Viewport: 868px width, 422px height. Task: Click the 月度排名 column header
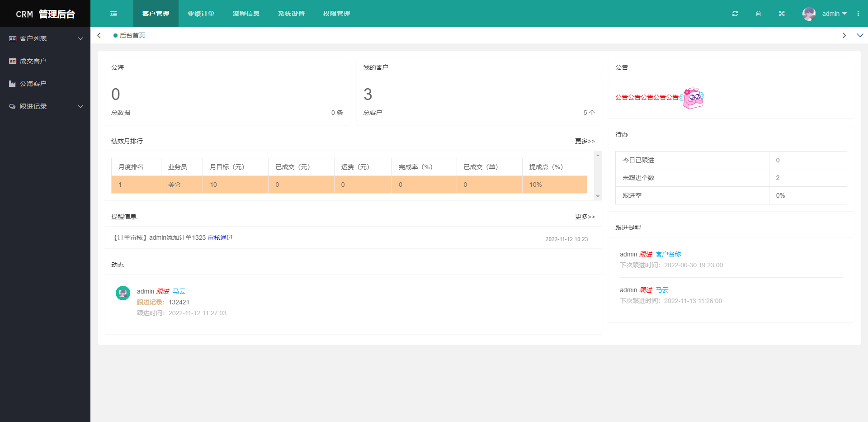137,167
